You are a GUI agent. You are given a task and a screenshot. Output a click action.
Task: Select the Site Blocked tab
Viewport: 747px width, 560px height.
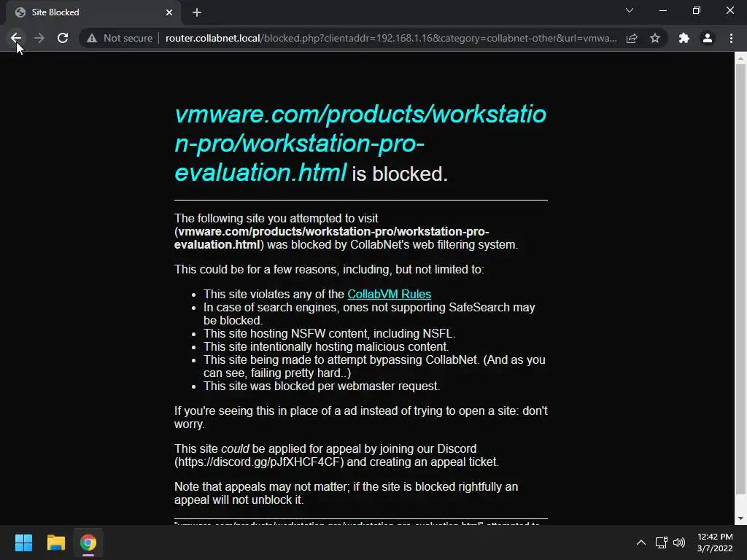(93, 12)
